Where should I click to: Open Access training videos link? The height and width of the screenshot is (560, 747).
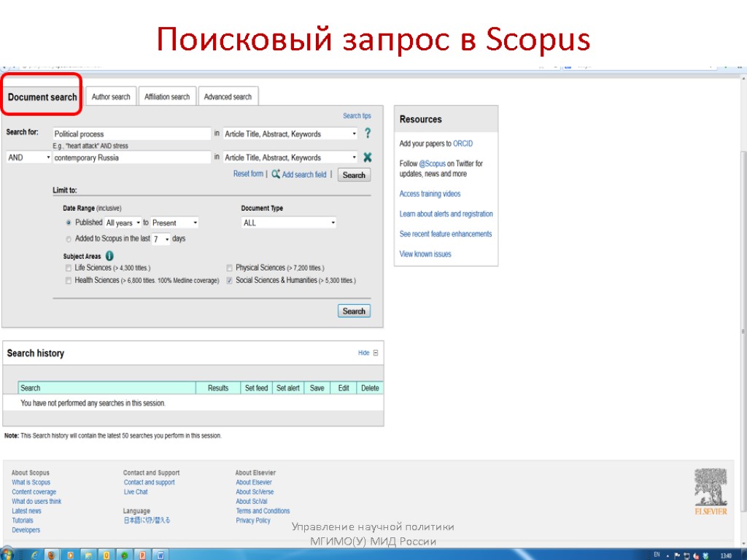pos(430,194)
